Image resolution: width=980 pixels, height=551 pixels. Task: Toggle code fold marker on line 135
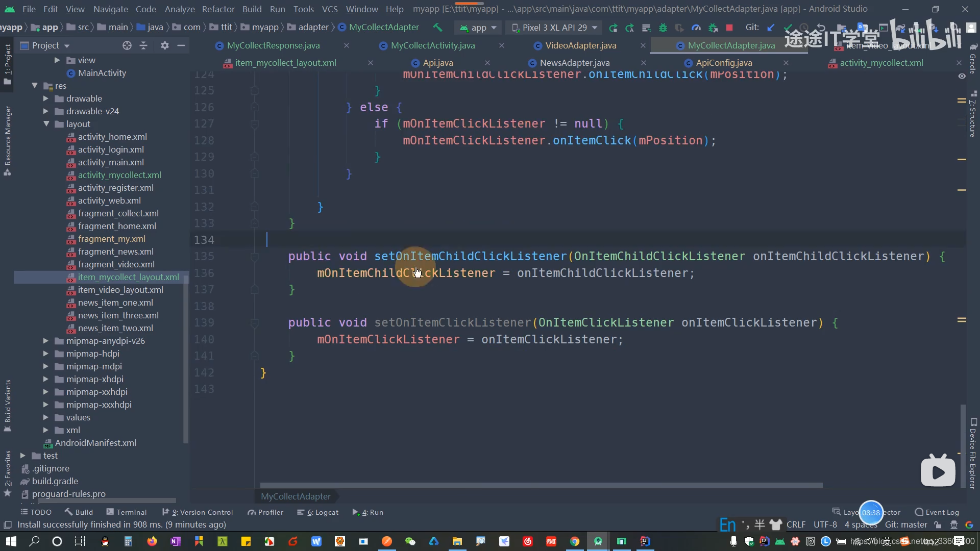click(x=254, y=256)
